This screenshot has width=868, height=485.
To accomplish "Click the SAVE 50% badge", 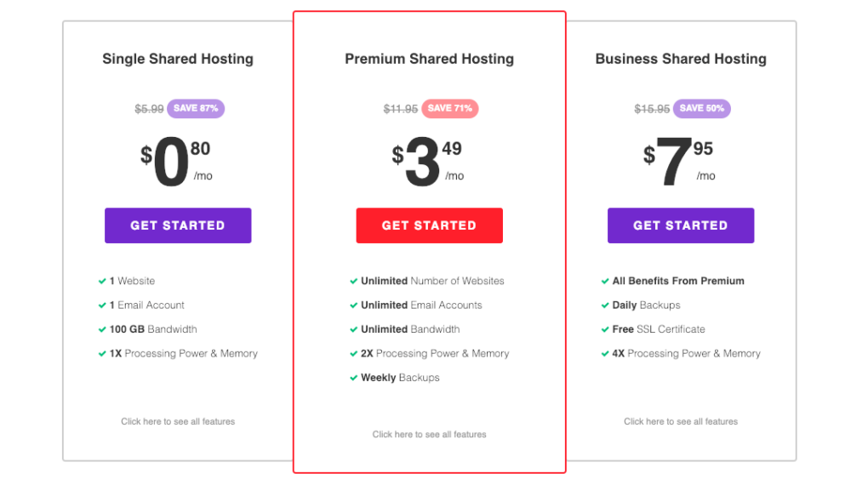I will pyautogui.click(x=701, y=109).
